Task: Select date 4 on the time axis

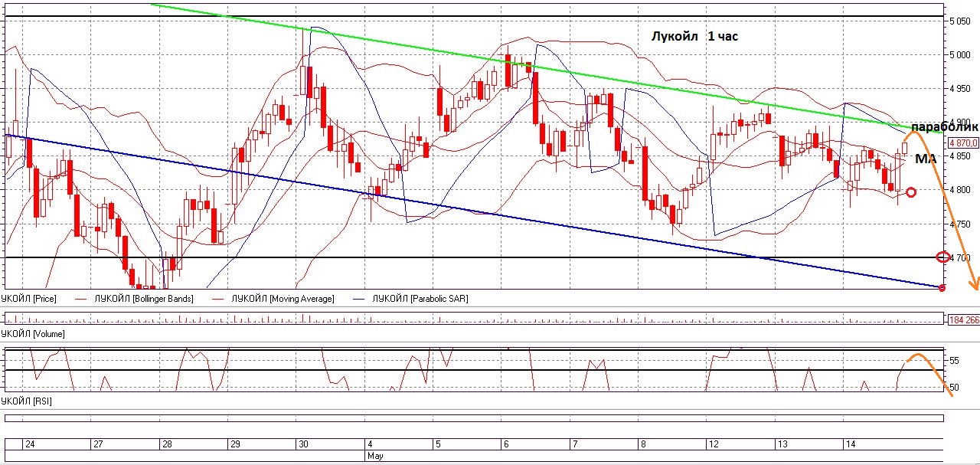Action: 370,444
